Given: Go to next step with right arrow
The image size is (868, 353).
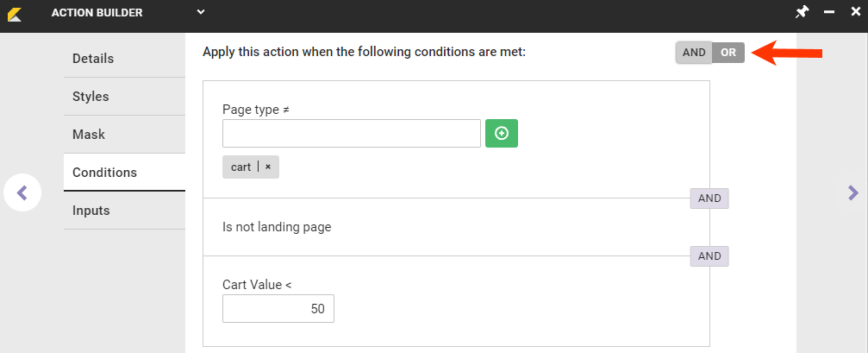Looking at the screenshot, I should click(852, 192).
